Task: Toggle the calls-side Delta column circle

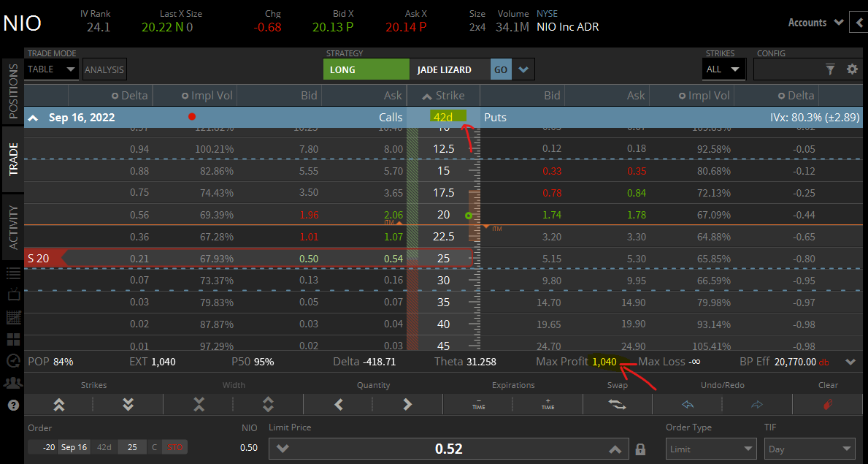Action: click(x=115, y=96)
